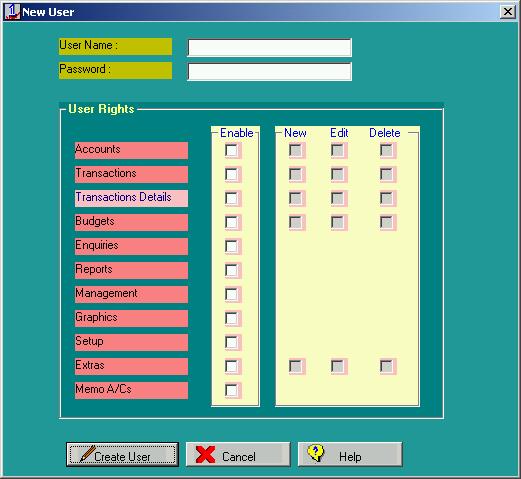Close the New User dialog
The image size is (521, 479).
coord(507,12)
